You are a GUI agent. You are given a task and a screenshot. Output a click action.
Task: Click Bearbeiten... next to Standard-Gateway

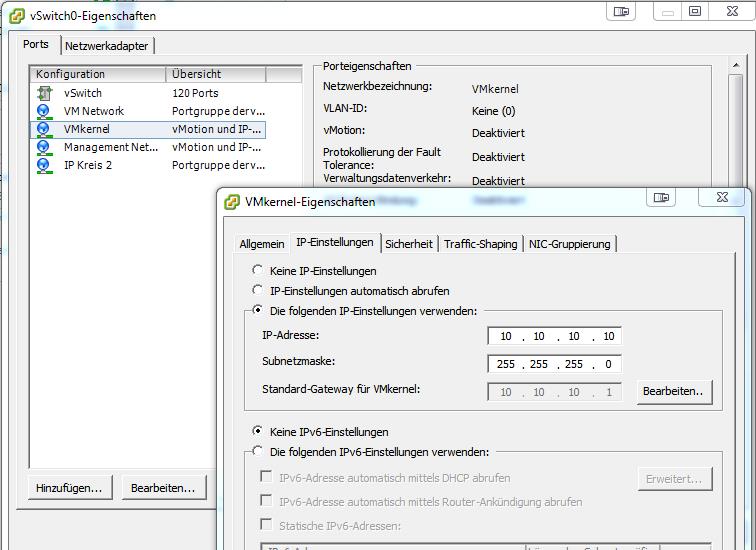click(x=674, y=392)
